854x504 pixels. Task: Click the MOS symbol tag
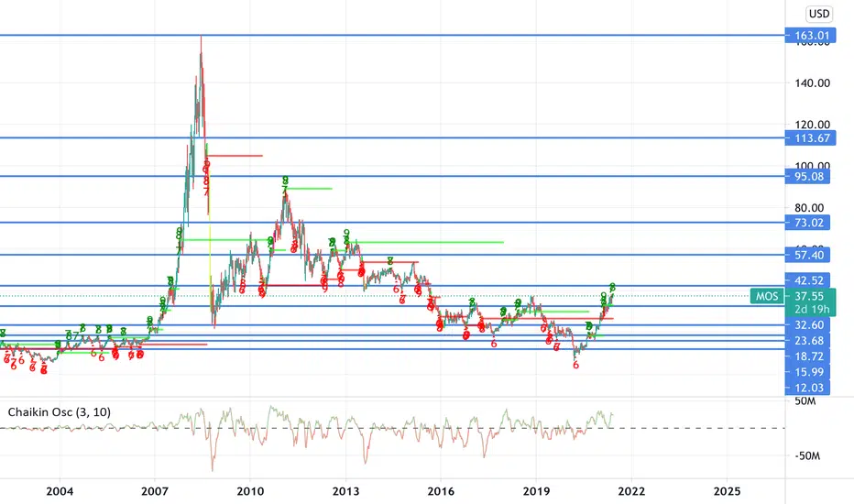click(767, 296)
